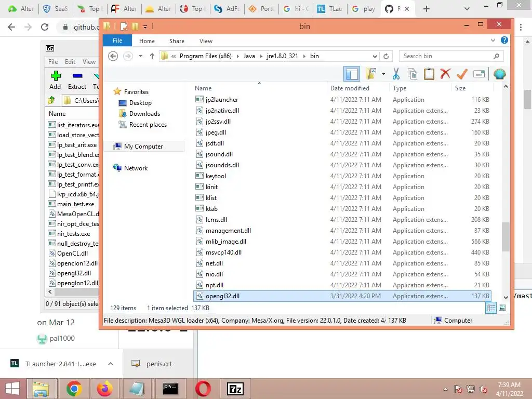The width and height of the screenshot is (532, 399).
Task: Refresh the bin folder address bar
Action: point(386,56)
